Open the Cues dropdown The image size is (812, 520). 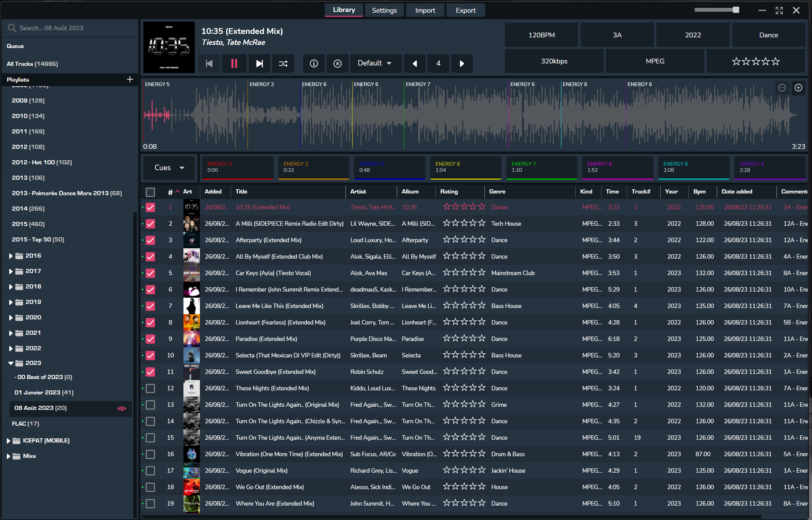click(x=169, y=168)
